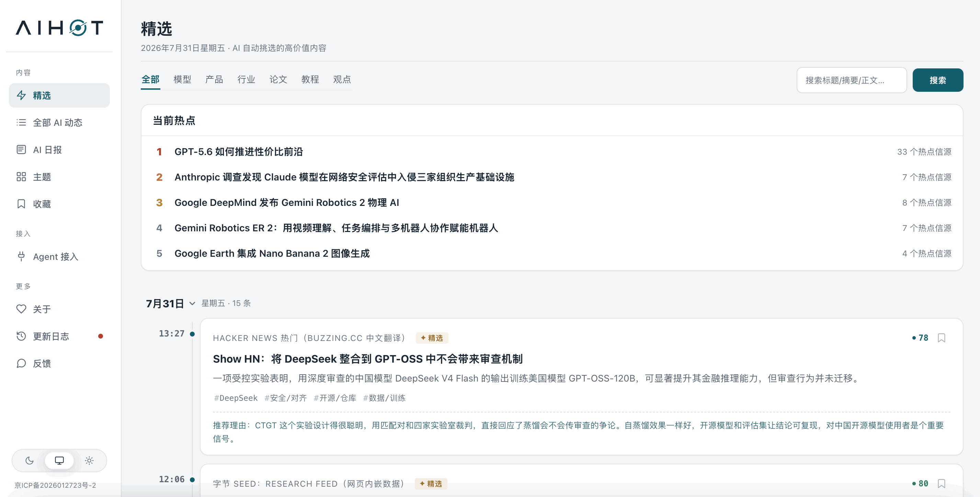Screen dimensions: 980x497
Task: Open 关于 in the sidebar
Action: pyautogui.click(x=59, y=309)
